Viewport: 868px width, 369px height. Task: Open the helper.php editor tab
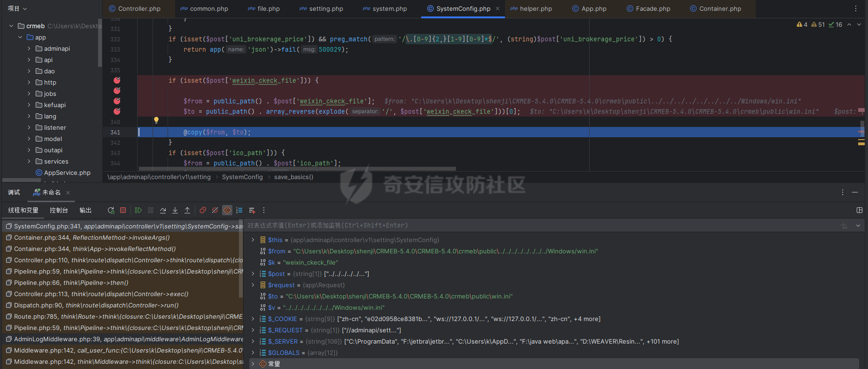tap(531, 8)
